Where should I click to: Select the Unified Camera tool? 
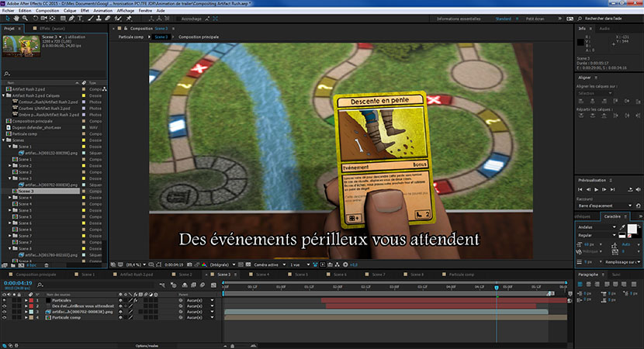[x=43, y=19]
